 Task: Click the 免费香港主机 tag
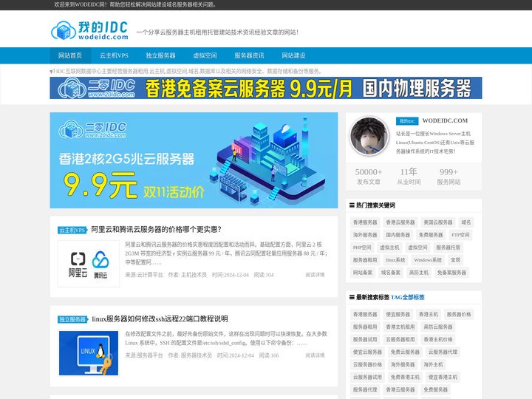coord(405,377)
